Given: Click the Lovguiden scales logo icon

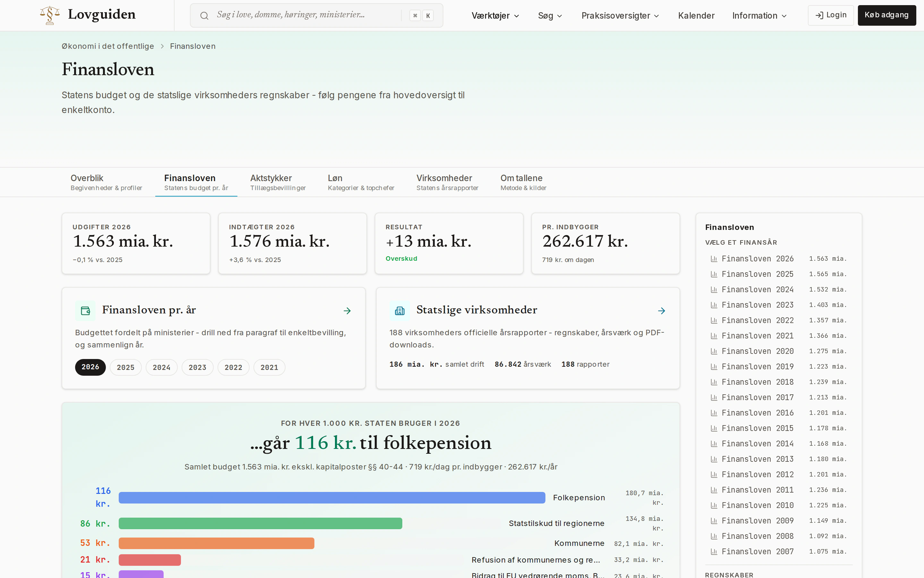Looking at the screenshot, I should 50,15.
